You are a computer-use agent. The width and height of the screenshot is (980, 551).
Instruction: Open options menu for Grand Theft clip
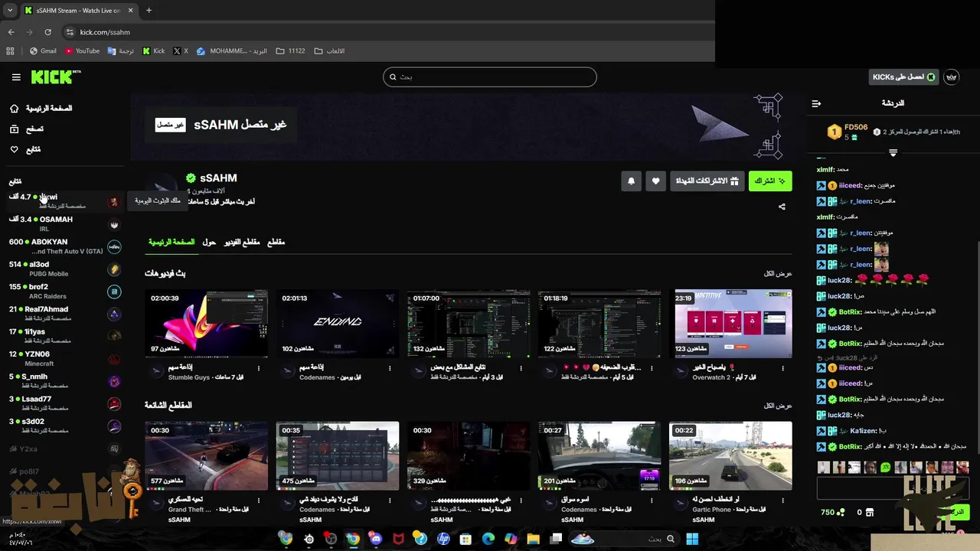259,500
